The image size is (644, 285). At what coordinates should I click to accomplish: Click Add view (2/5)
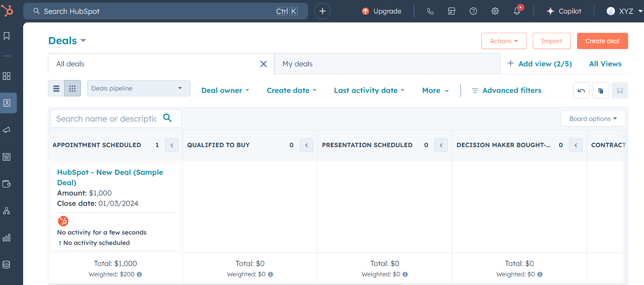pos(540,64)
